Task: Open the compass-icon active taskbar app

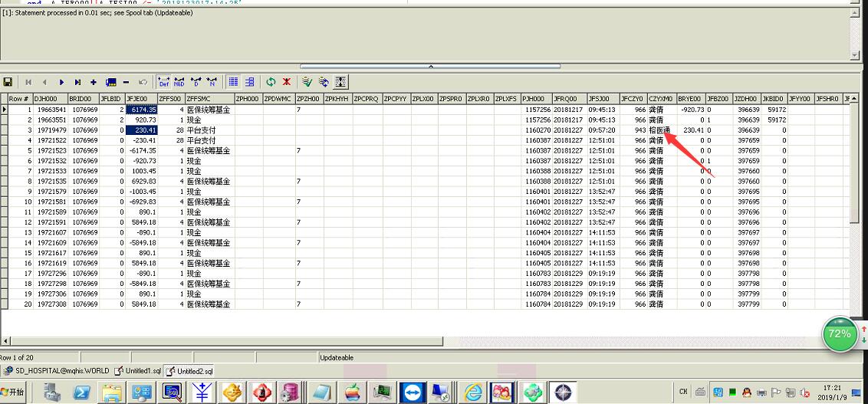Action: [563, 393]
